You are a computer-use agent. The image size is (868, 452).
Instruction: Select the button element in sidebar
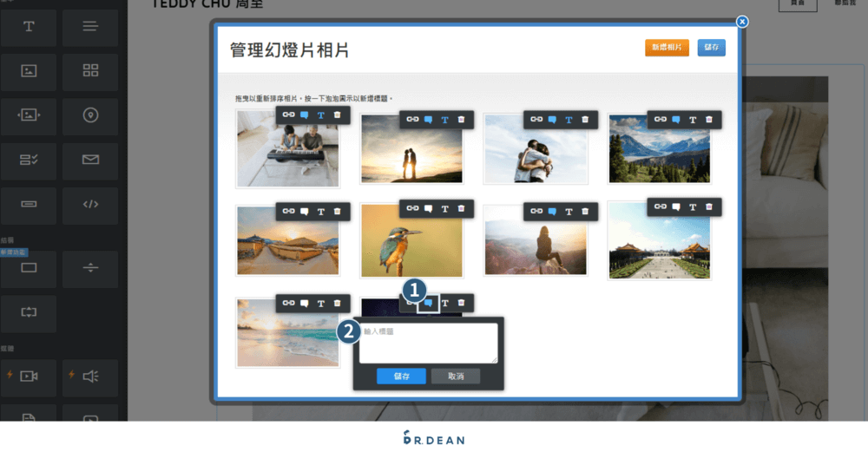[29, 204]
